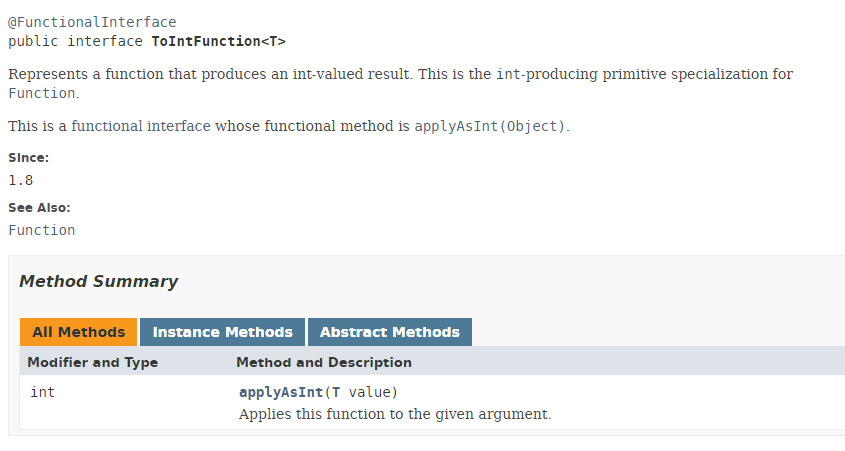Click the "See Also:" label
The height and width of the screenshot is (451, 845).
click(39, 208)
